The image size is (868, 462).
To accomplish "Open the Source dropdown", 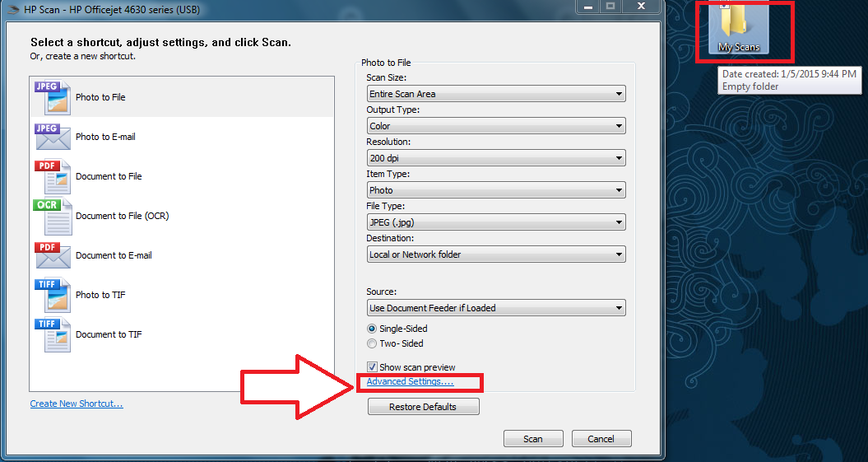I will pyautogui.click(x=496, y=308).
